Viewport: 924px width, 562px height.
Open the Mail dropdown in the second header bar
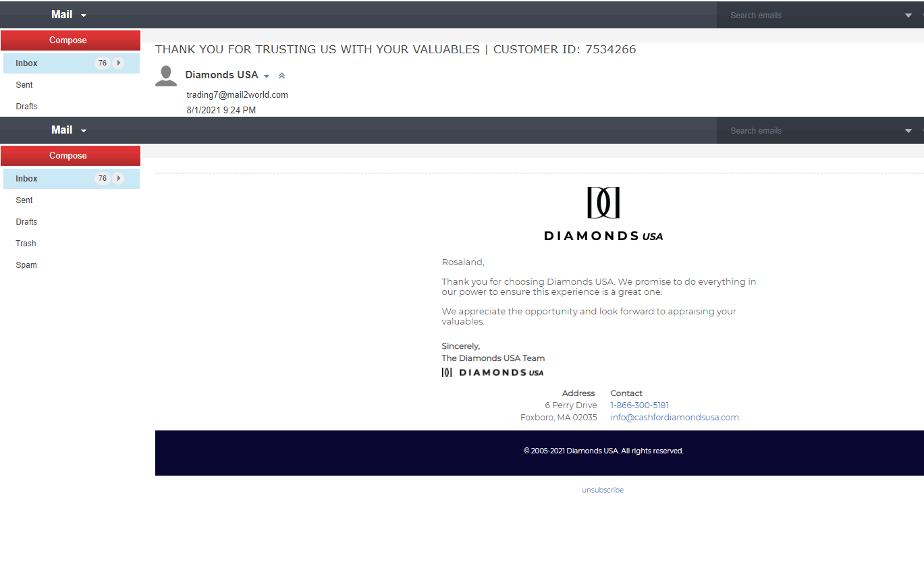(69, 130)
